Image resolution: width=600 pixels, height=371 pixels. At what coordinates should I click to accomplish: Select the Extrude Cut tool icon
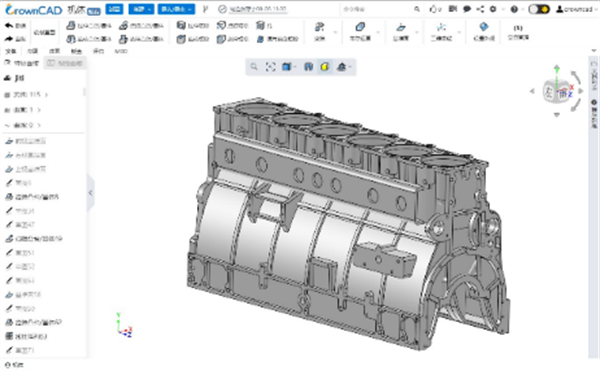[181, 26]
